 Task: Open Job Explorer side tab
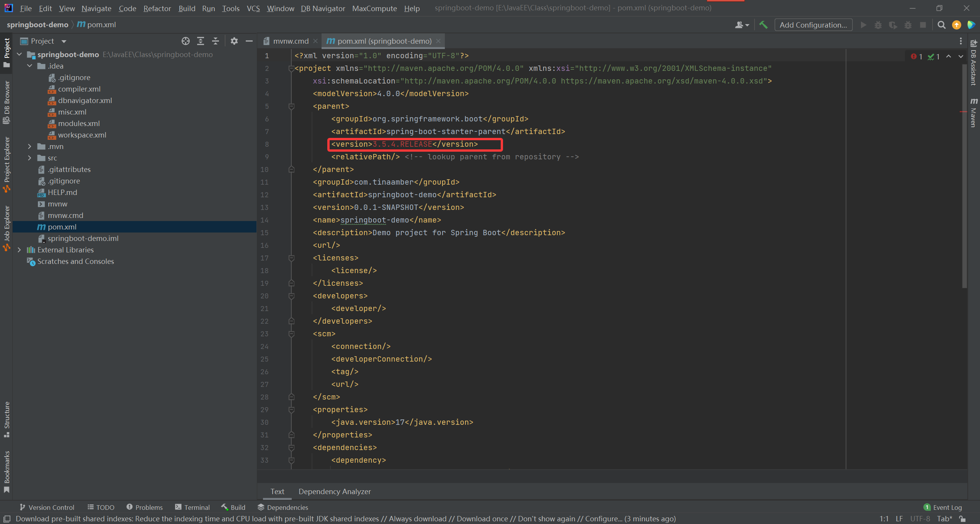(x=7, y=228)
